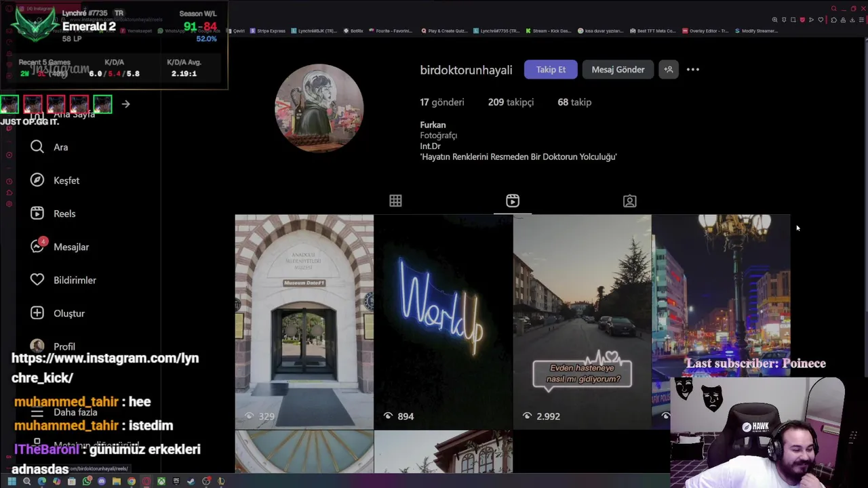Open the Lynchr#BJK (TR) bookmark
This screenshot has width=868, height=488.
314,30
